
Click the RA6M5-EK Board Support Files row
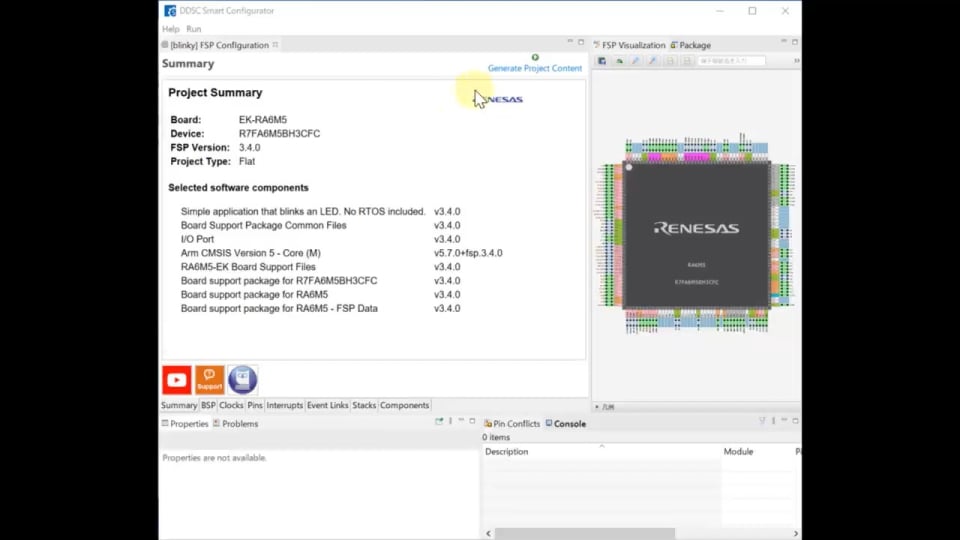(320, 267)
